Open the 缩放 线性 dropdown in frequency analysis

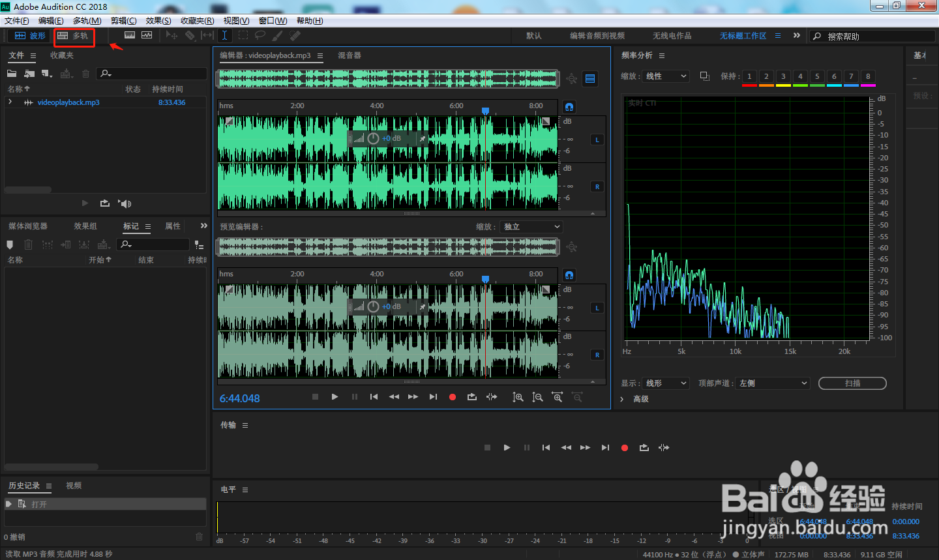pos(666,76)
